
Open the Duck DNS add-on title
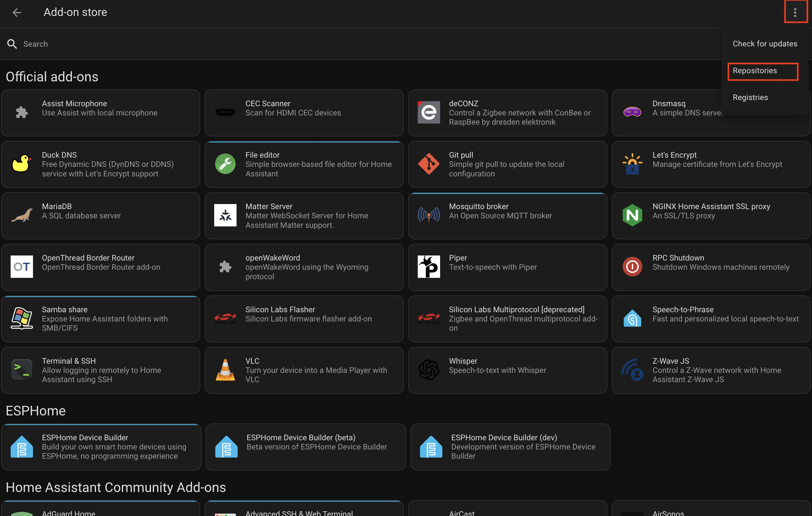59,155
